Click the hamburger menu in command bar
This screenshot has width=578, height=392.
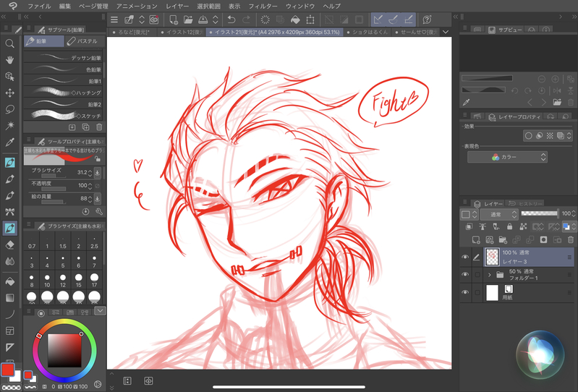pyautogui.click(x=114, y=20)
